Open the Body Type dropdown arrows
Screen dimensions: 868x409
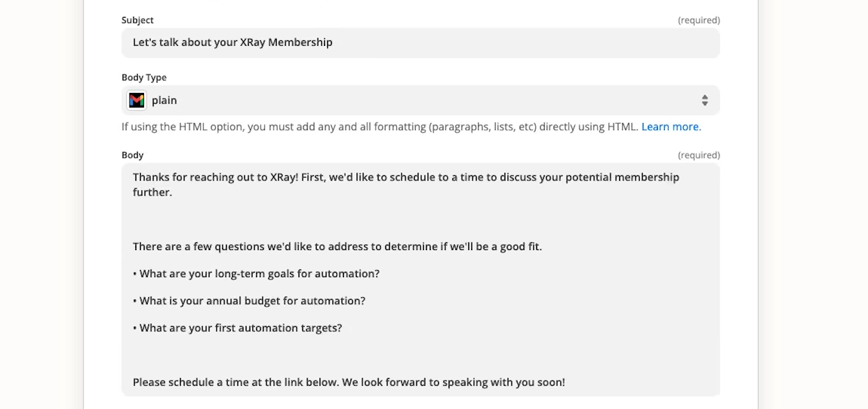coord(704,101)
